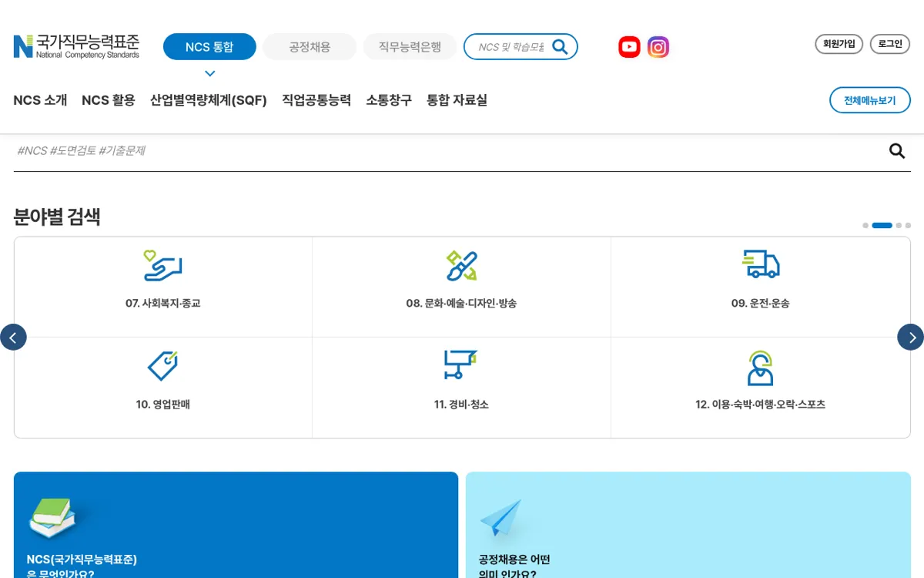Viewport: 924px width, 578px height.
Task: Select the 경비·청소 security camera icon
Action: pos(460,365)
